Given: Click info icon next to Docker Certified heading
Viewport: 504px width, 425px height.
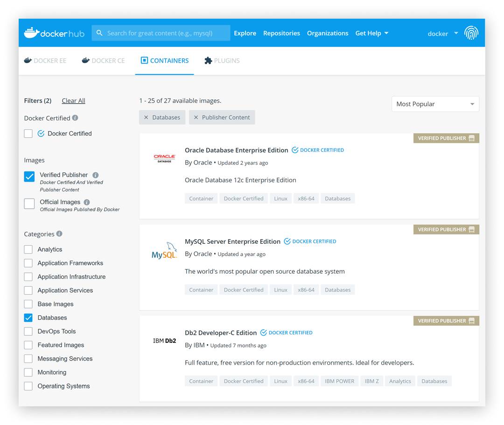Looking at the screenshot, I should click(75, 118).
